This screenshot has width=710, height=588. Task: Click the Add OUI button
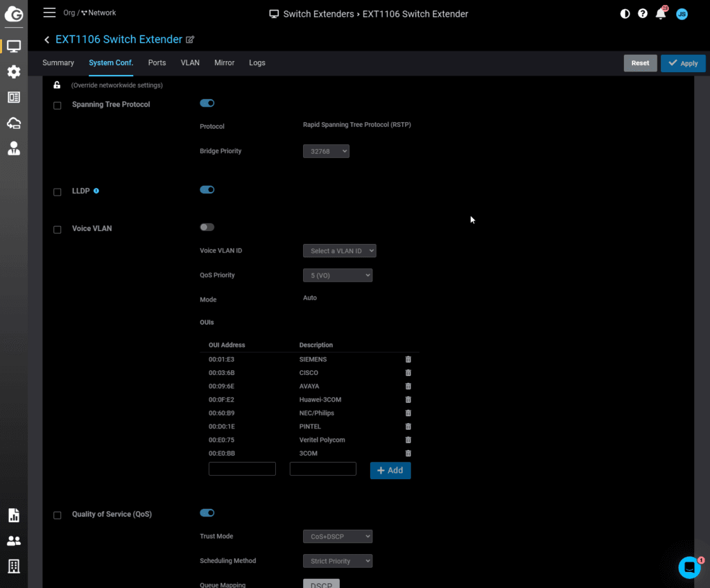(390, 470)
